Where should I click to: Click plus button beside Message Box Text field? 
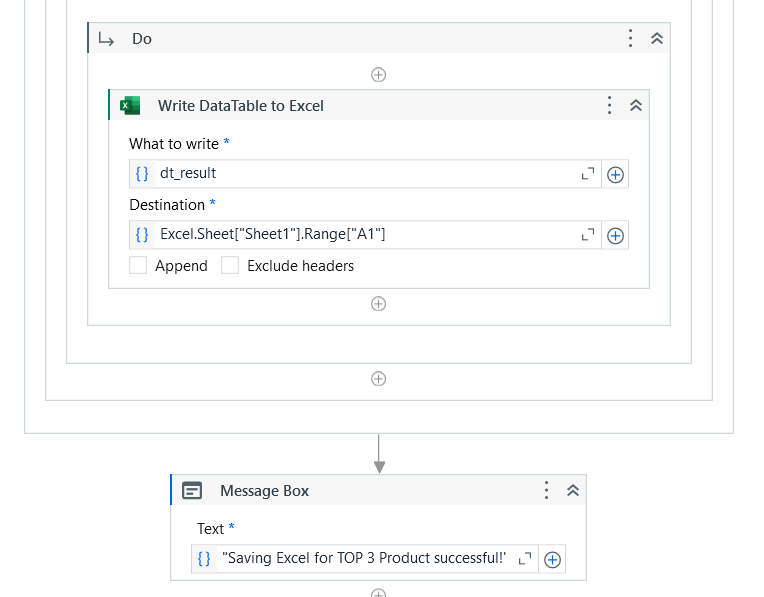coord(552,559)
